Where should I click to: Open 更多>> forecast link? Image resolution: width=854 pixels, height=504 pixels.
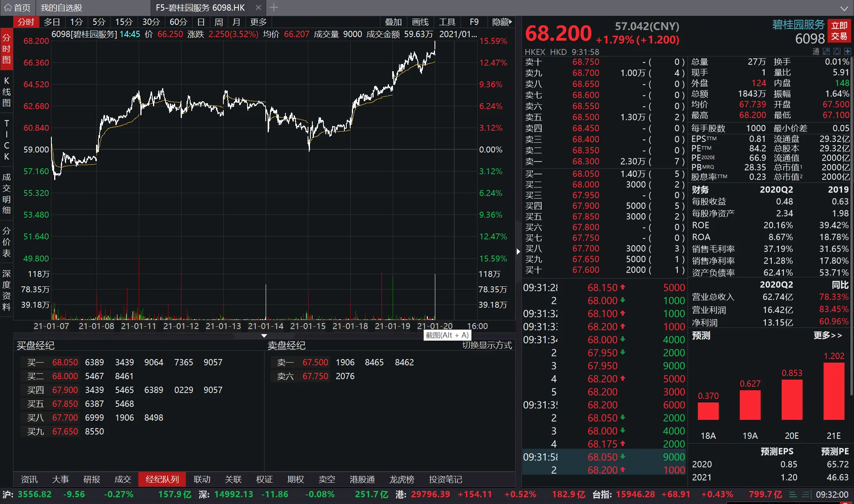tap(828, 335)
